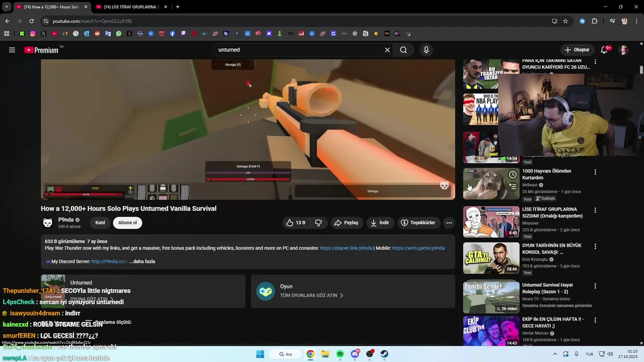Open LİSE İTİRAF GRUPLARINA SIZDIM thumbnail
Viewport: 644px width, 362px height.
[x=491, y=222]
